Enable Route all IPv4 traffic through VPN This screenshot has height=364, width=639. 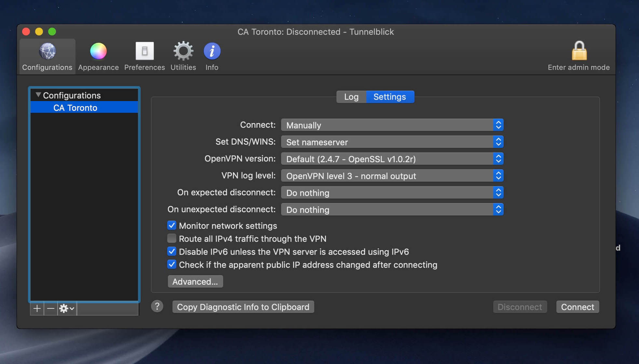pos(172,238)
